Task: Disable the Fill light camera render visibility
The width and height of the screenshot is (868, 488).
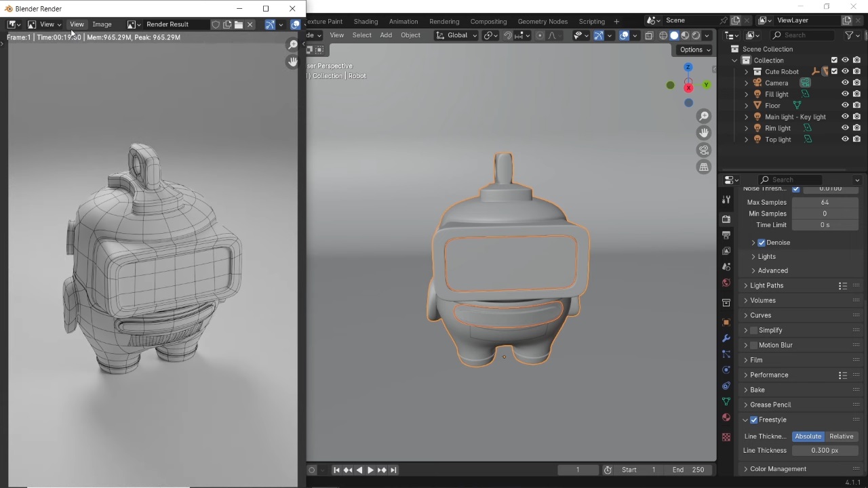Action: coord(856,94)
